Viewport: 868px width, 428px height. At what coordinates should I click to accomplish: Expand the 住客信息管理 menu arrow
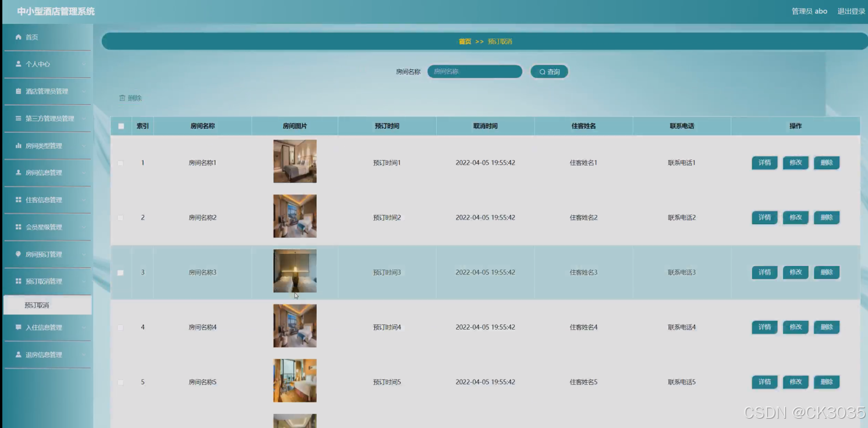click(x=84, y=200)
